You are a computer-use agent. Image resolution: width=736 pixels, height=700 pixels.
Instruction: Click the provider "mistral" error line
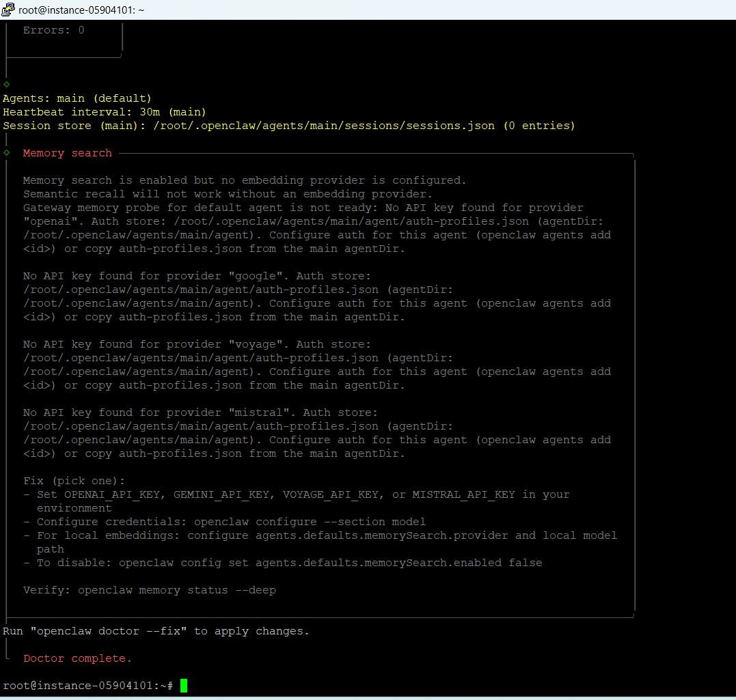(200, 412)
